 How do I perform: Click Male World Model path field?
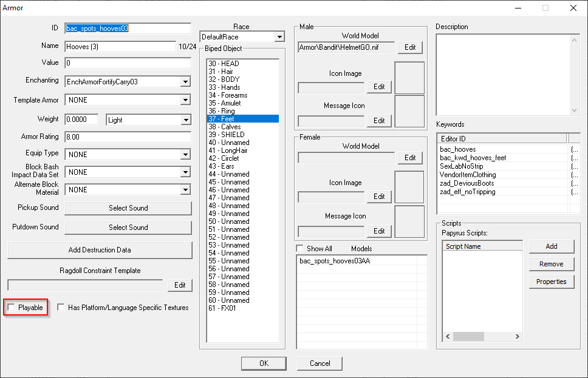pyautogui.click(x=346, y=47)
